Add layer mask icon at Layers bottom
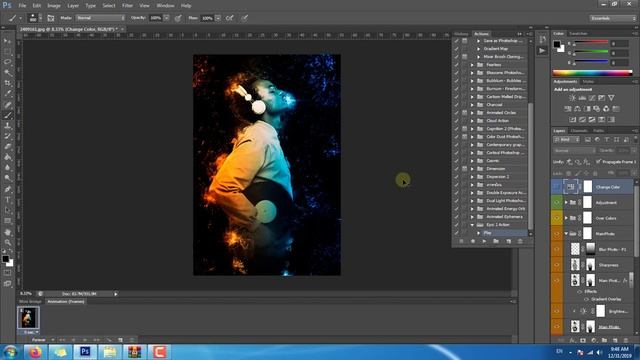Image resolution: width=640 pixels, height=360 pixels. tap(583, 340)
